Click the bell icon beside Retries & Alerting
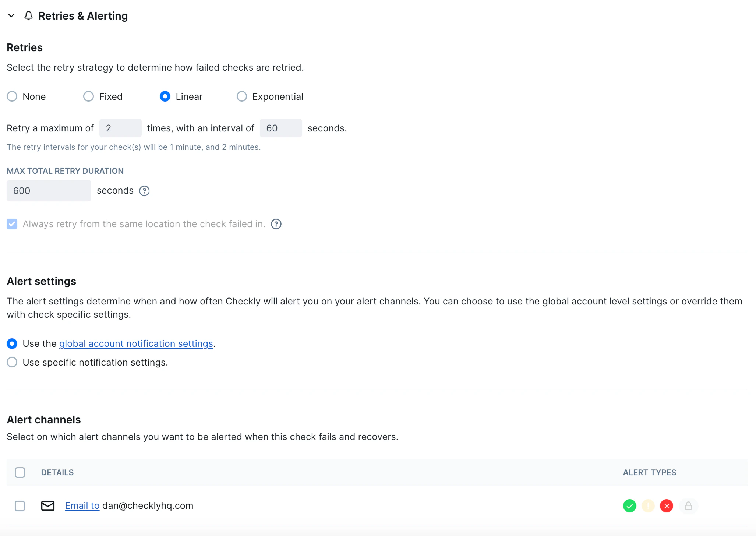 29,15
